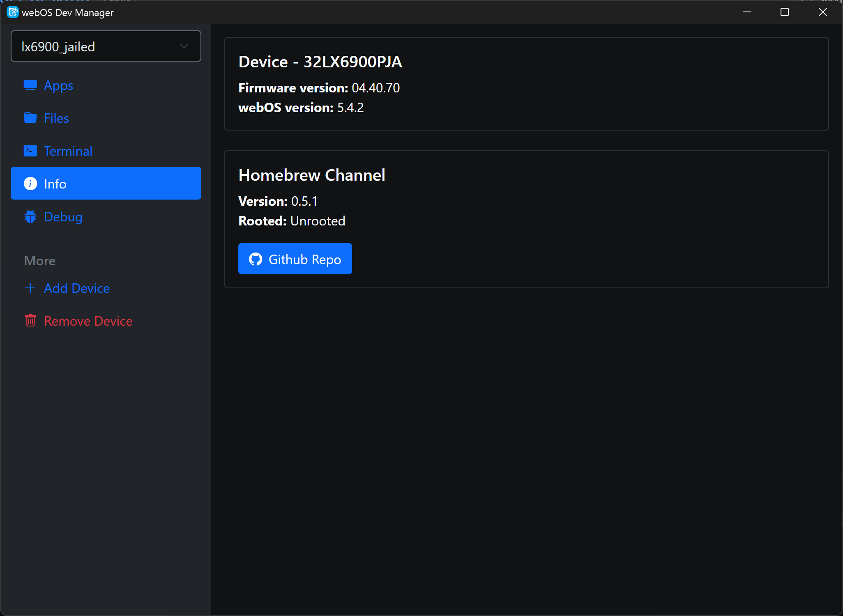843x616 pixels.
Task: Click the Terminal sidebar entry
Action: 68,150
